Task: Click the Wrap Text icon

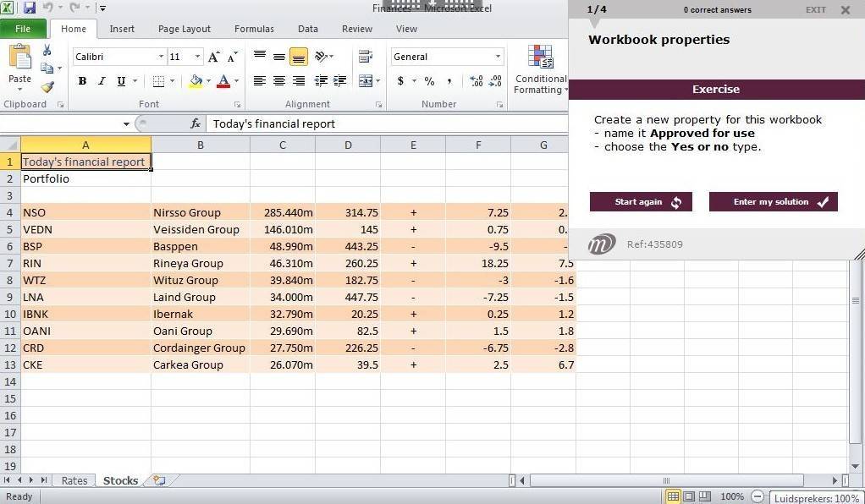Action: click(x=366, y=57)
